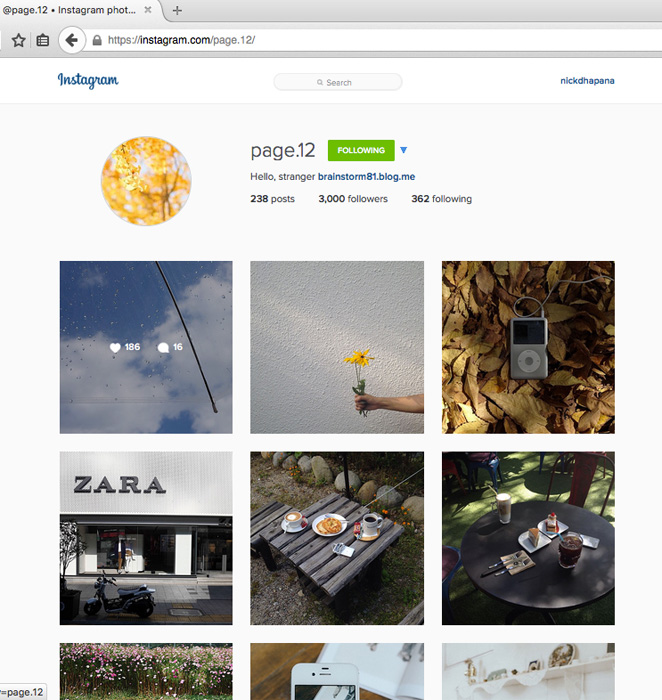Click the comment bubble icon on sky photo
The height and width of the screenshot is (700, 662).
[x=163, y=347]
